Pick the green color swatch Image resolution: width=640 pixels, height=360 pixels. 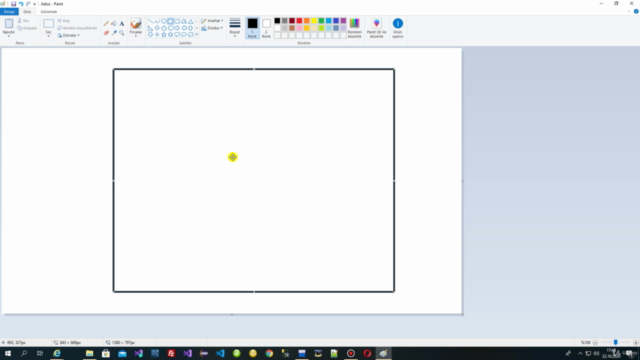tap(321, 21)
